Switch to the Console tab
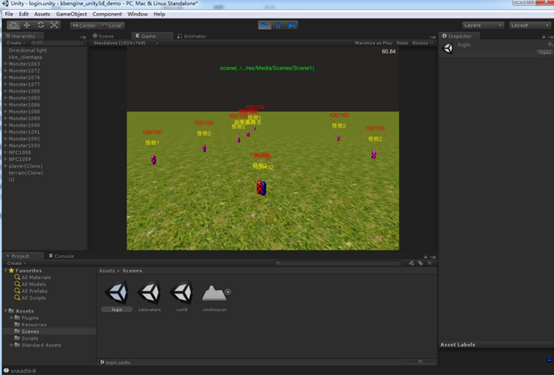The height and width of the screenshot is (375, 554). pos(61,256)
